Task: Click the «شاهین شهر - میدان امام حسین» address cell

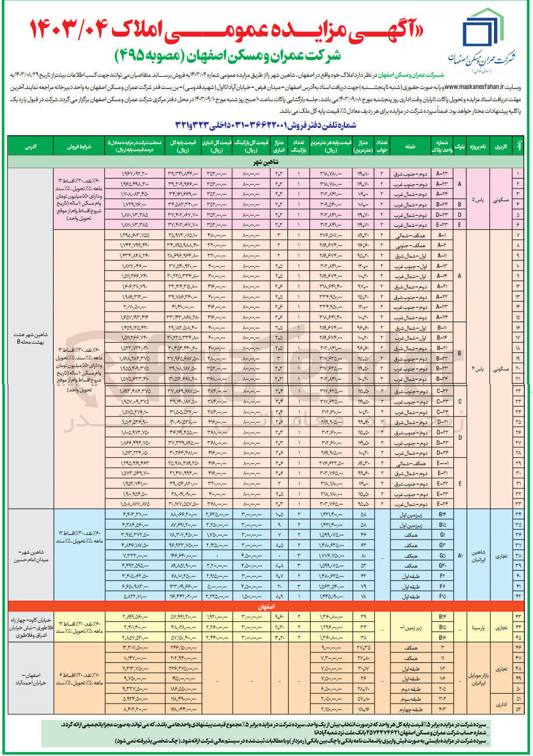Action: click(x=30, y=554)
